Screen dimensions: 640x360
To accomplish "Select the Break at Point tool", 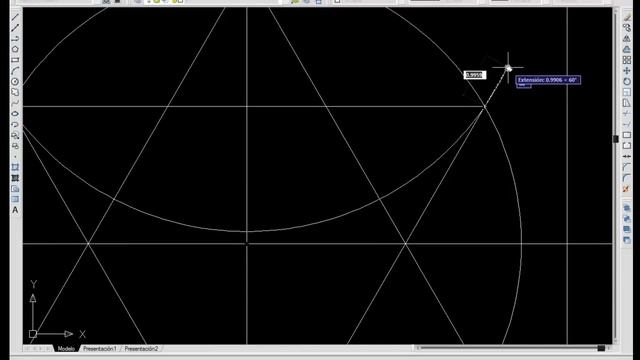I will tap(627, 135).
